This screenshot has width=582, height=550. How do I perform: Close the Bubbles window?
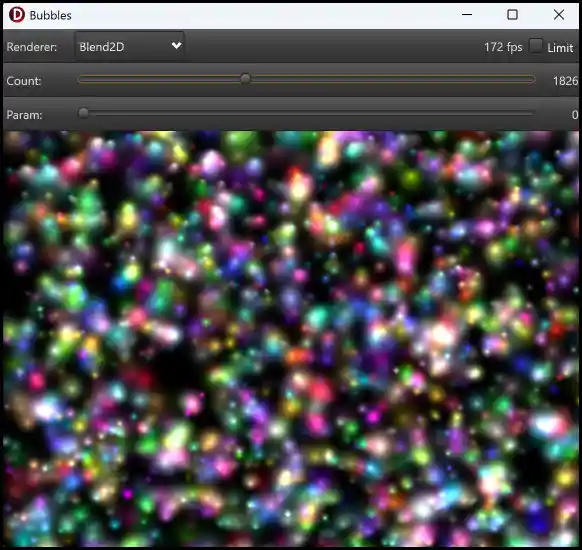tap(559, 15)
